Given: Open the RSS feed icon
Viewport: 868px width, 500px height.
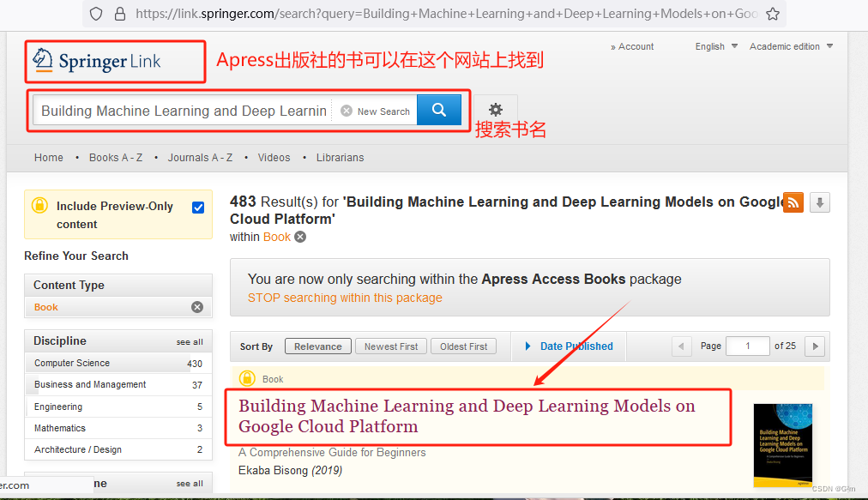Looking at the screenshot, I should 793,202.
